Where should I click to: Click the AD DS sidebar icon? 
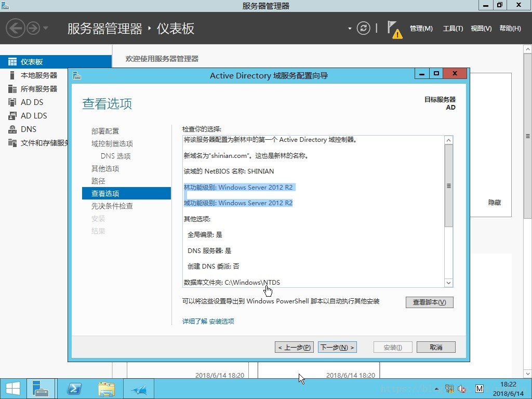point(12,102)
